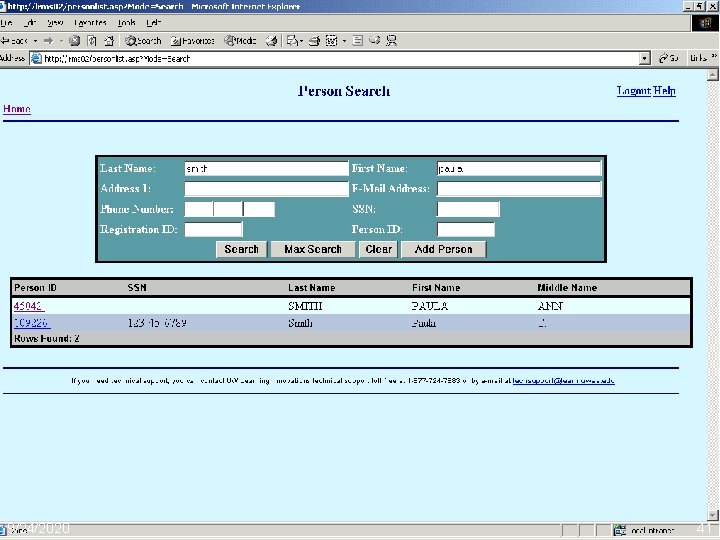Click the Print icon
Image resolution: width=720 pixels, height=540 pixels.
pos(315,41)
